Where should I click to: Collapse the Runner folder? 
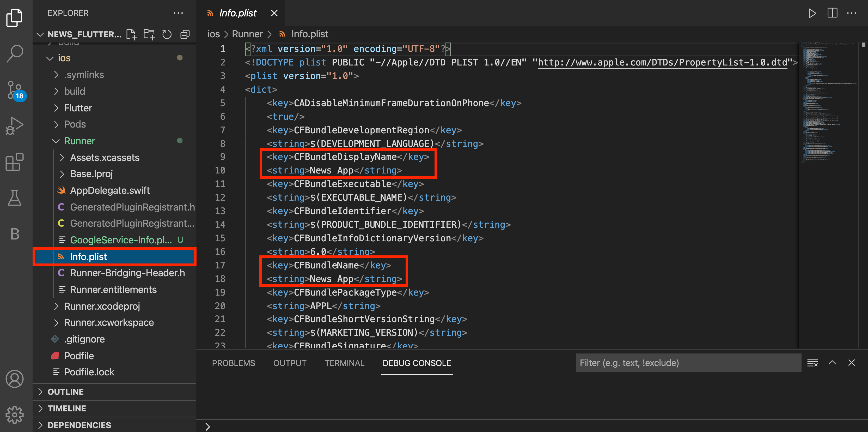pyautogui.click(x=80, y=141)
